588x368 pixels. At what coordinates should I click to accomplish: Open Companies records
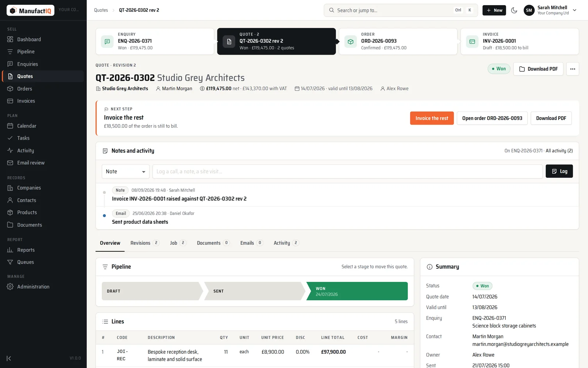[x=43, y=188]
